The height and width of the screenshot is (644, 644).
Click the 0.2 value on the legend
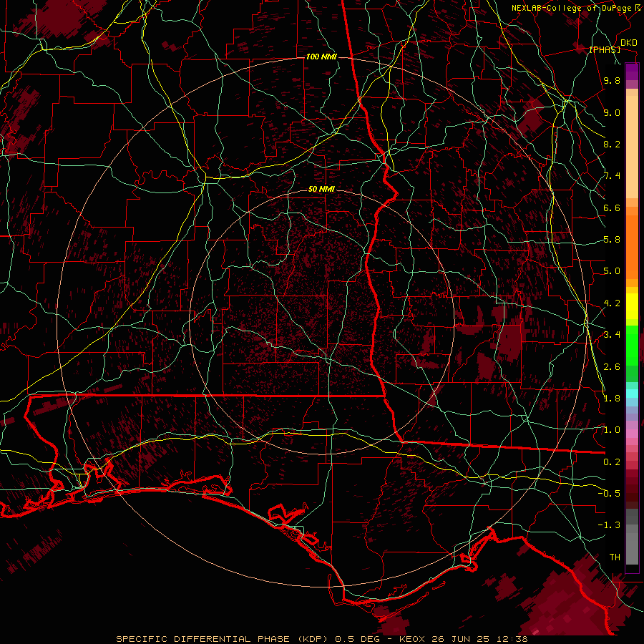coord(612,462)
